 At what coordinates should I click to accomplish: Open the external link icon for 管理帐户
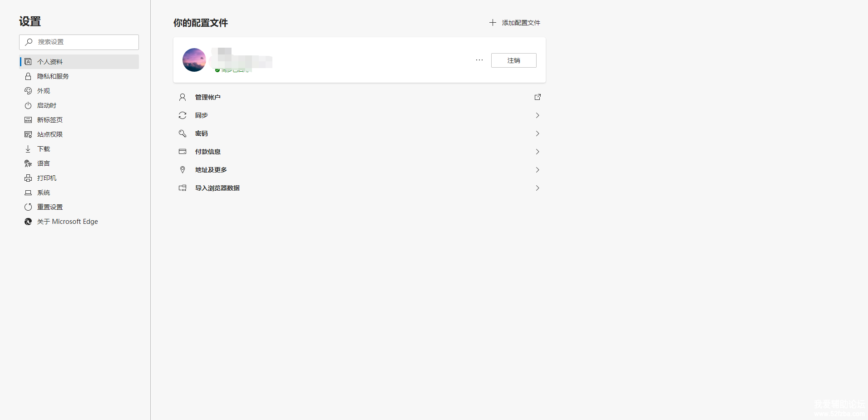pos(538,97)
